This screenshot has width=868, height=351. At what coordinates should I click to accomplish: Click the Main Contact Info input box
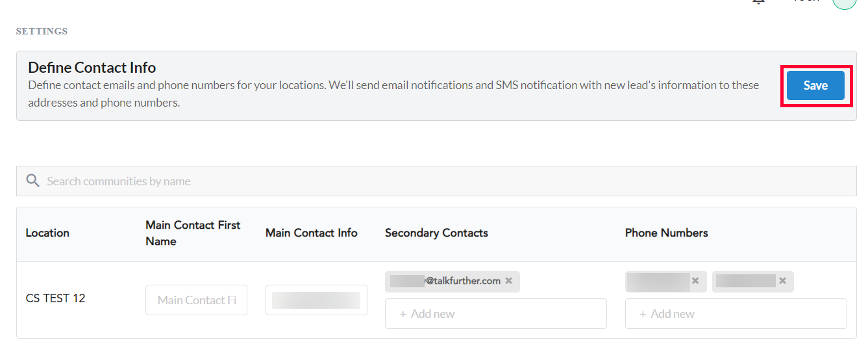[x=316, y=300]
